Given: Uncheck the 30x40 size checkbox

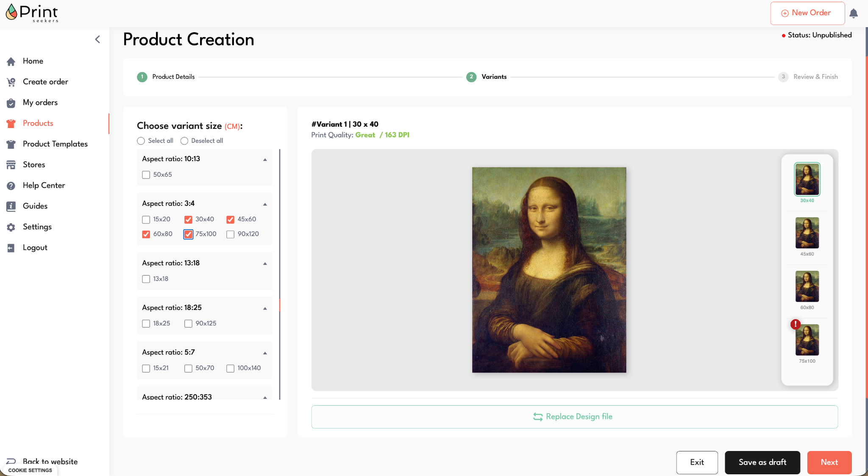Looking at the screenshot, I should click(188, 220).
